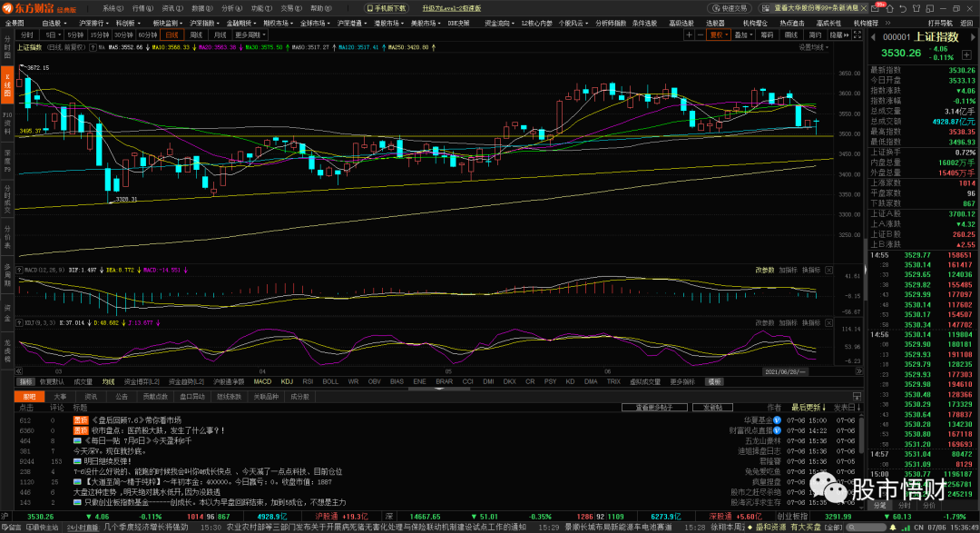Screen dimensions: 980x533
Task: Switch to the 公告 tab
Action: coord(122,397)
